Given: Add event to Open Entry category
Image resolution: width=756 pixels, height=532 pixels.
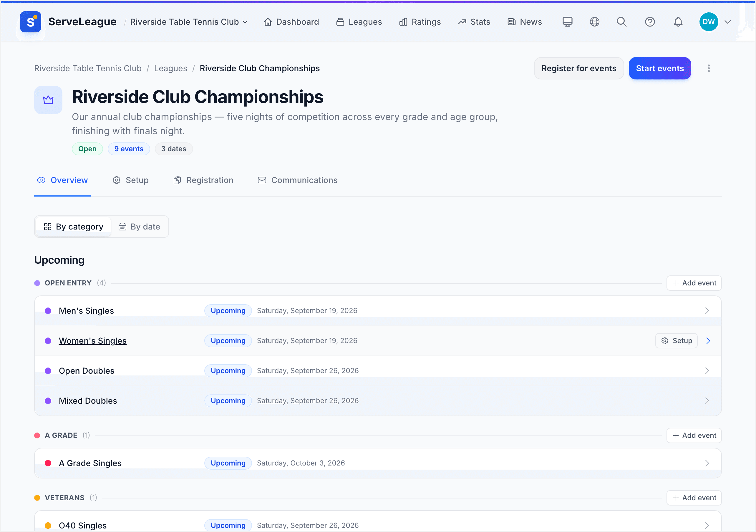Looking at the screenshot, I should [694, 283].
